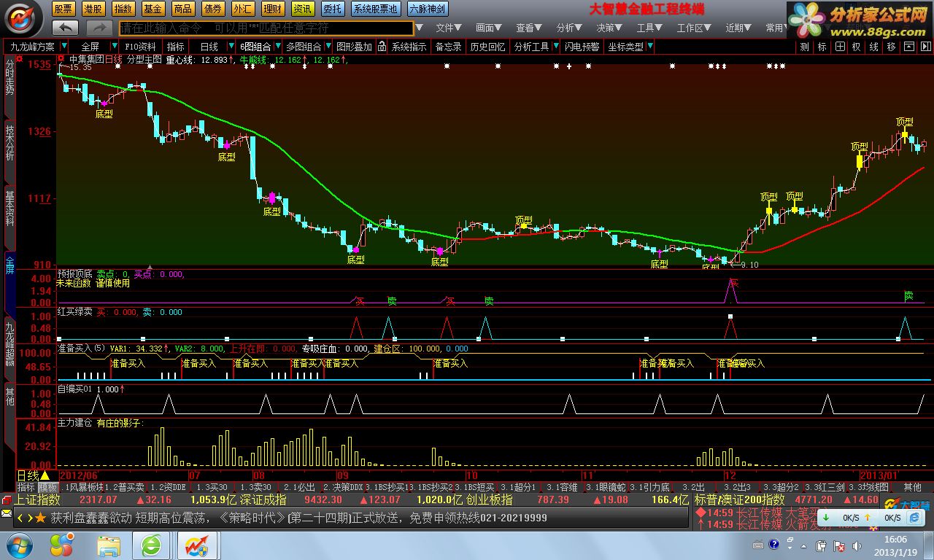Open the file explorer taskbar icon

point(109,545)
